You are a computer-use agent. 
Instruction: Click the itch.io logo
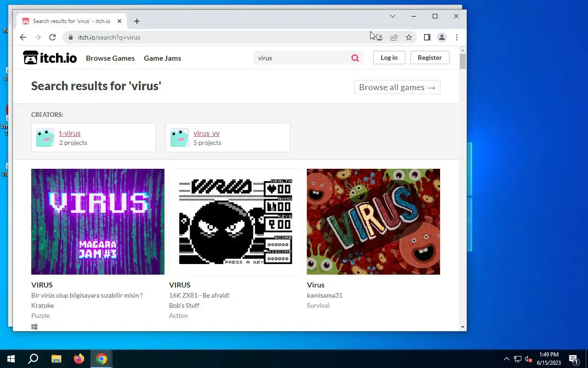[50, 57]
